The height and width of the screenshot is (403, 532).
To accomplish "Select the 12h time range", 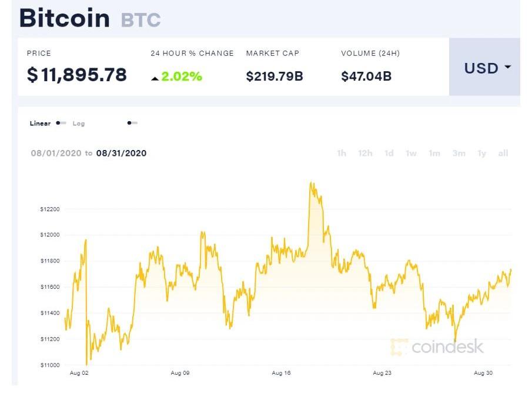I will pyautogui.click(x=365, y=154).
